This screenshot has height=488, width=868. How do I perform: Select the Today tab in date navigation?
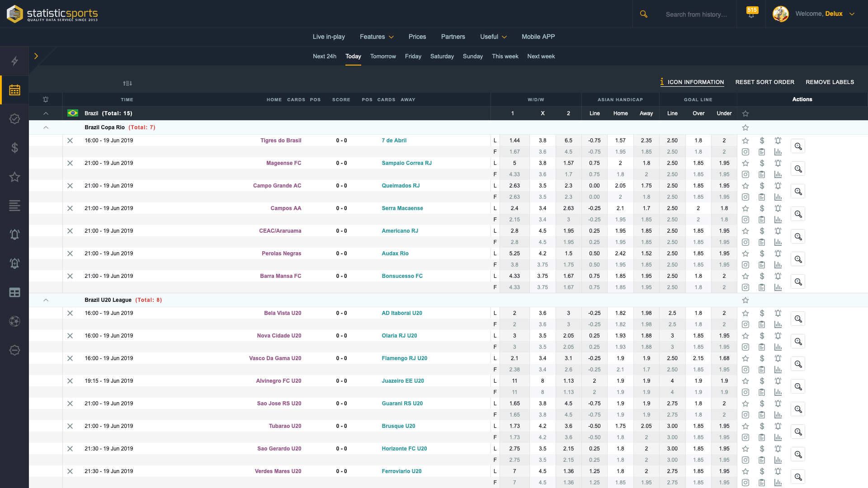(353, 56)
